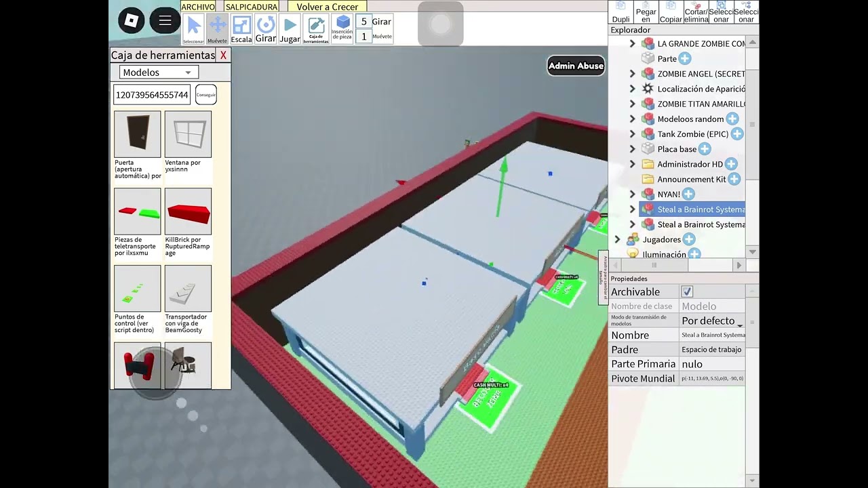Click the Pegar en button
This screenshot has height=488, width=868.
646,12
